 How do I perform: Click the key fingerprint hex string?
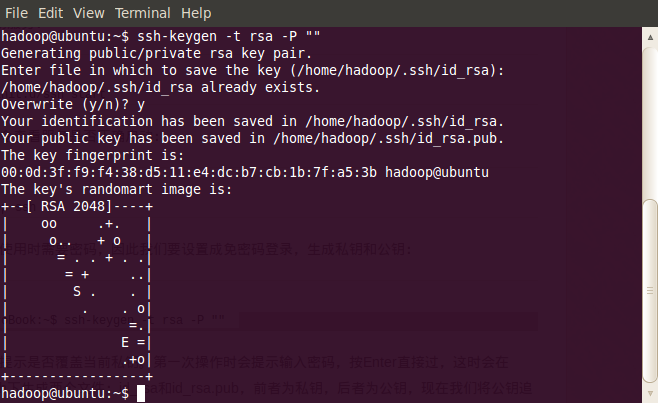[189, 173]
